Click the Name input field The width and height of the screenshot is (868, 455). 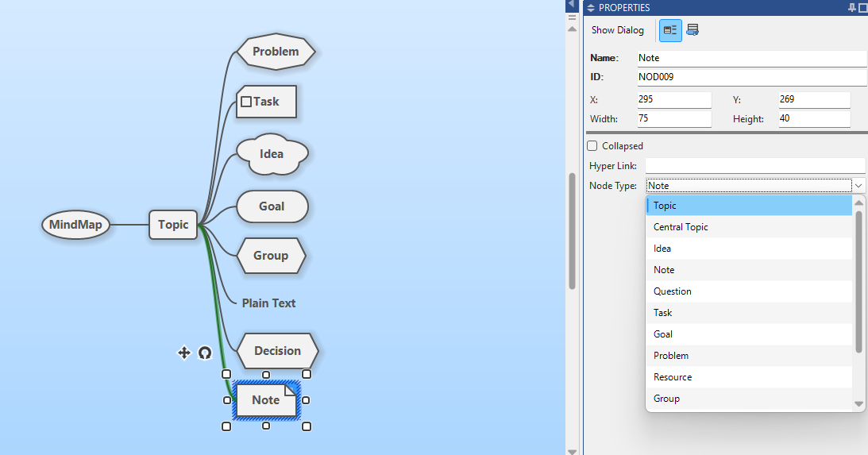coord(752,58)
